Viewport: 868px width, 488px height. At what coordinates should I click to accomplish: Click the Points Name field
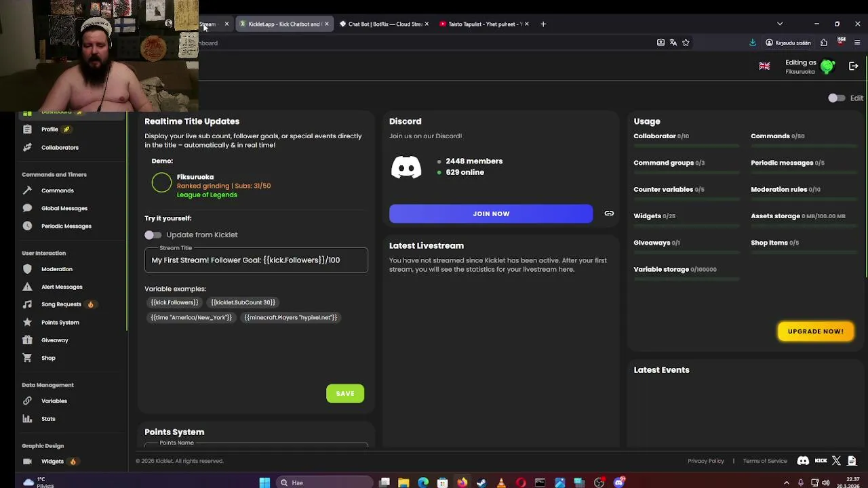tap(256, 444)
